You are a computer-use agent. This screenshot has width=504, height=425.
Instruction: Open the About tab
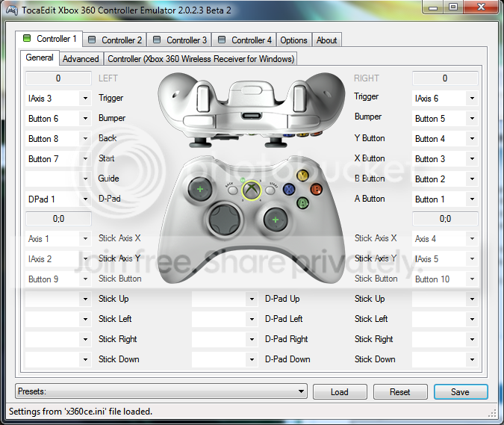click(326, 40)
